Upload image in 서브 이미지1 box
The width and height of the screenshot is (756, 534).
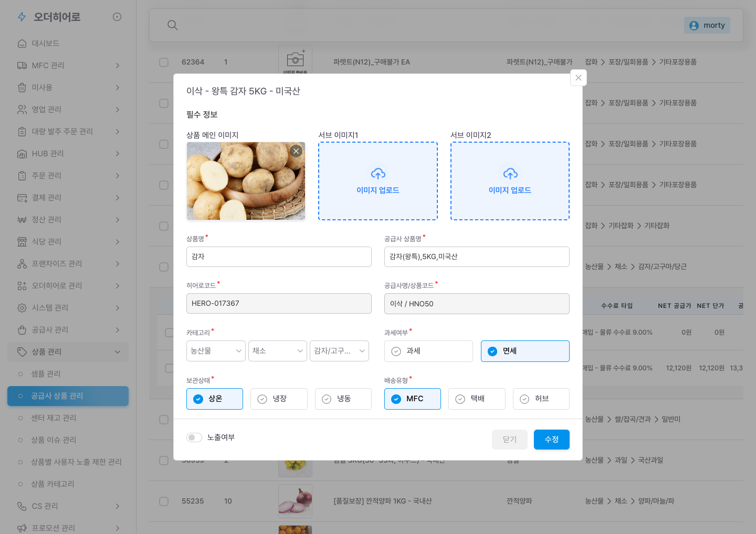click(378, 181)
